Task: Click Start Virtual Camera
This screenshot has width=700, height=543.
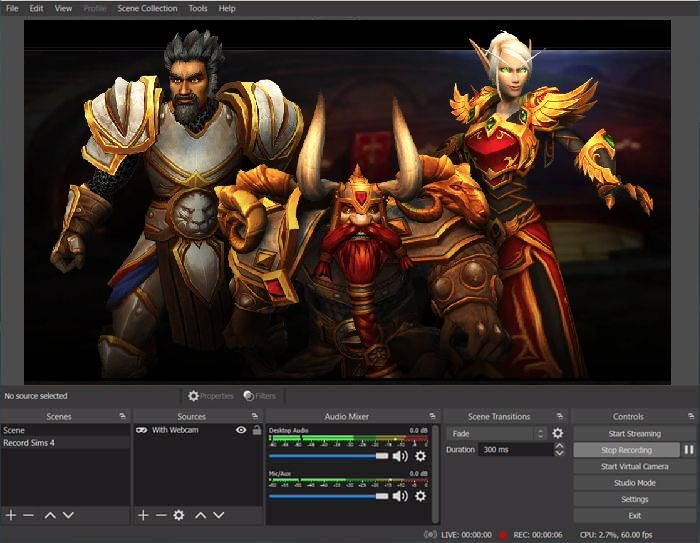Action: [x=634, y=467]
